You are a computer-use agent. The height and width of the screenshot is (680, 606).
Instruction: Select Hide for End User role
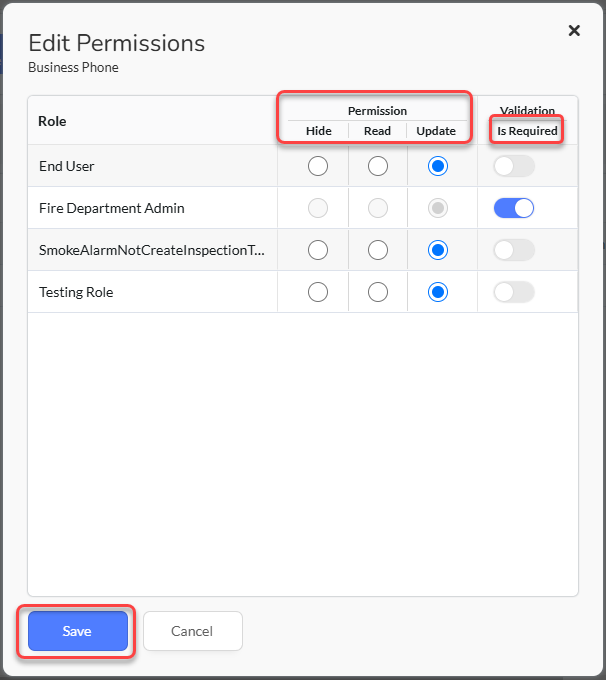pos(318,166)
